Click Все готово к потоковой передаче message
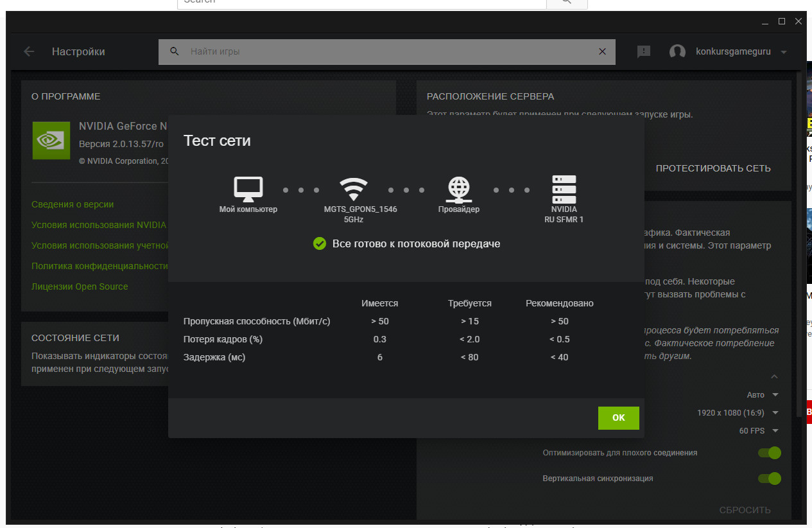Image resolution: width=812 pixels, height=528 pixels. (x=416, y=243)
